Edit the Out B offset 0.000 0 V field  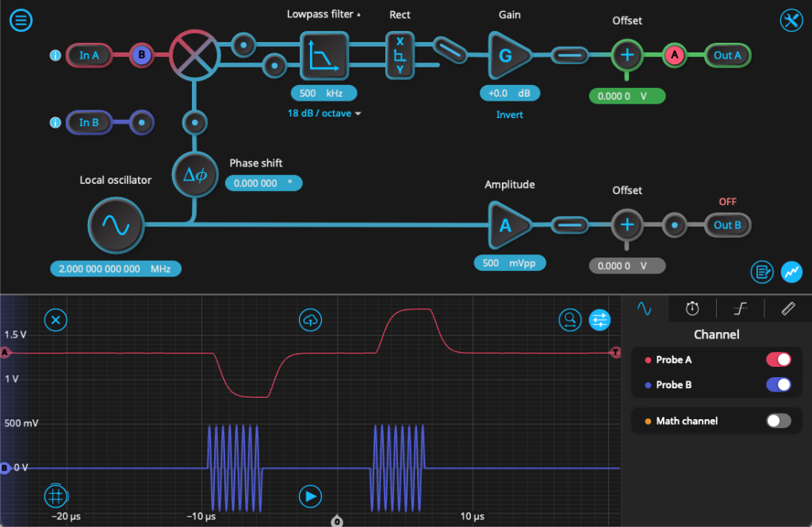pyautogui.click(x=627, y=266)
